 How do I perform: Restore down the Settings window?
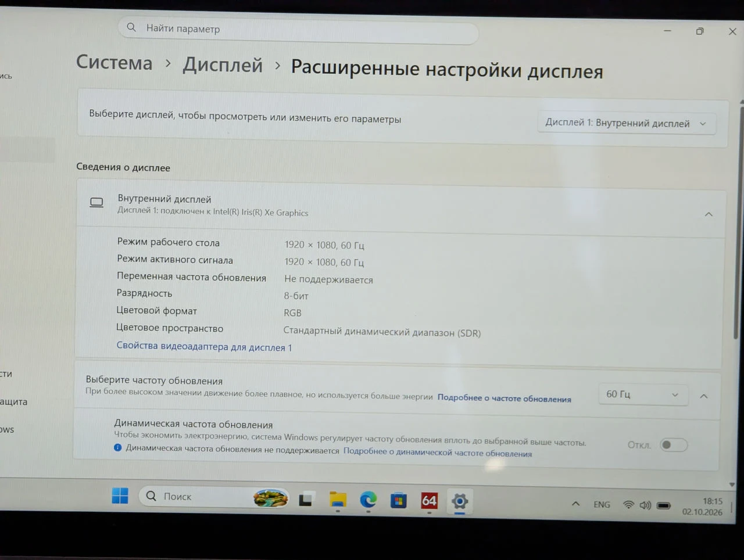point(700,31)
